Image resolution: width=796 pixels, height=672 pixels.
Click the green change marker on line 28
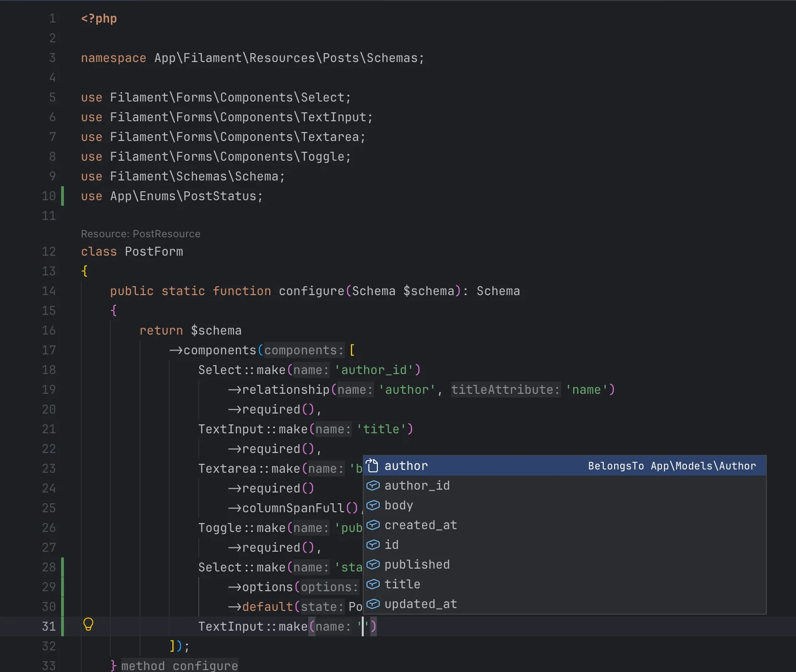click(x=62, y=567)
